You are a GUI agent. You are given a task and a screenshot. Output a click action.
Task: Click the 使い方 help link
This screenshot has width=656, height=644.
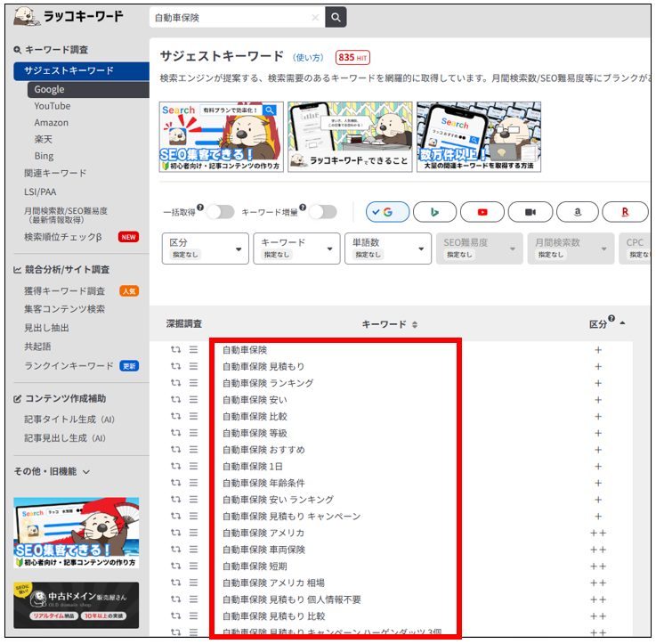coord(308,58)
